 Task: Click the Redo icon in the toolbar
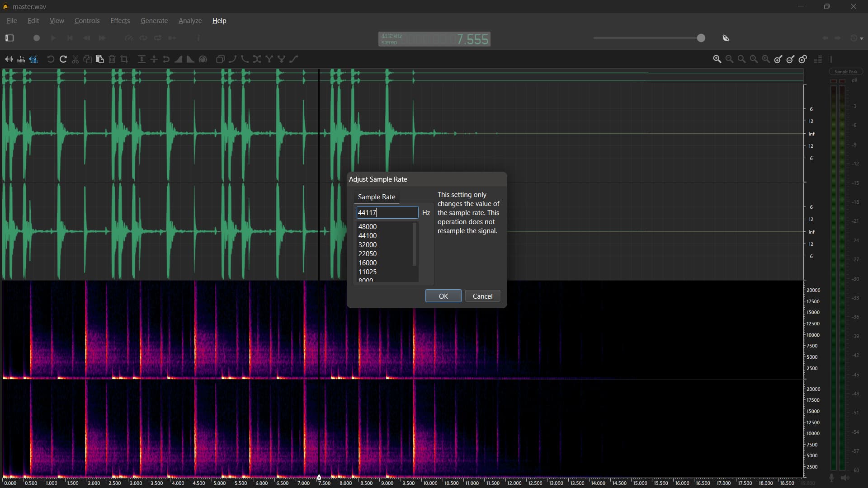[x=63, y=59]
